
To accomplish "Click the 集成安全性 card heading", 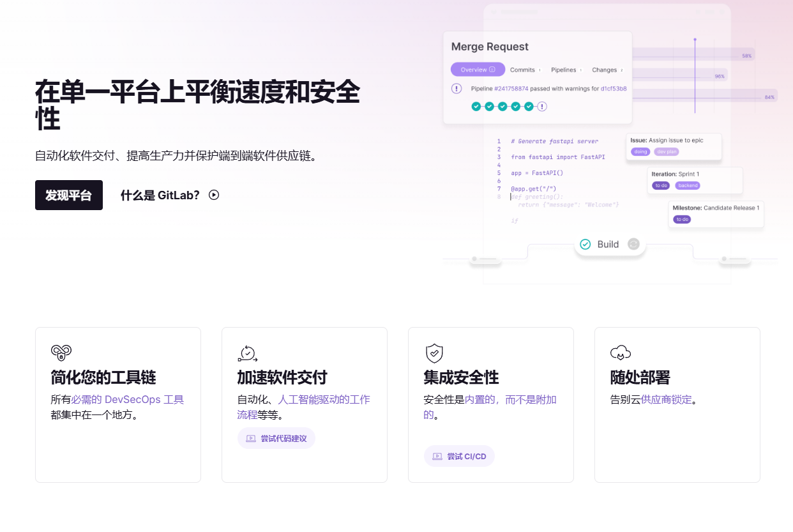I will 461,377.
